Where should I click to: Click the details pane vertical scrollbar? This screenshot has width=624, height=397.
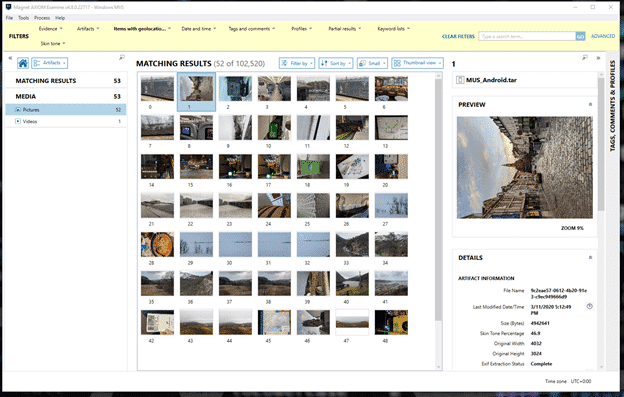click(601, 144)
